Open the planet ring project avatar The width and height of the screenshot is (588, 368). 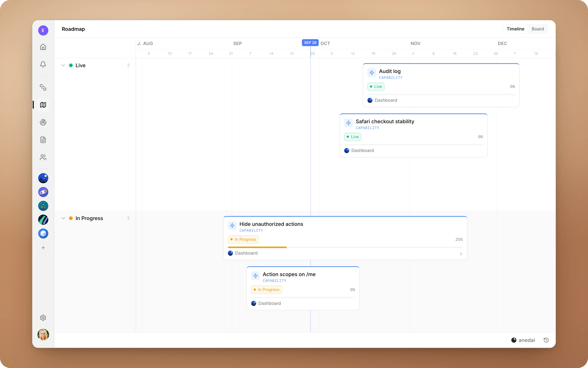[43, 192]
